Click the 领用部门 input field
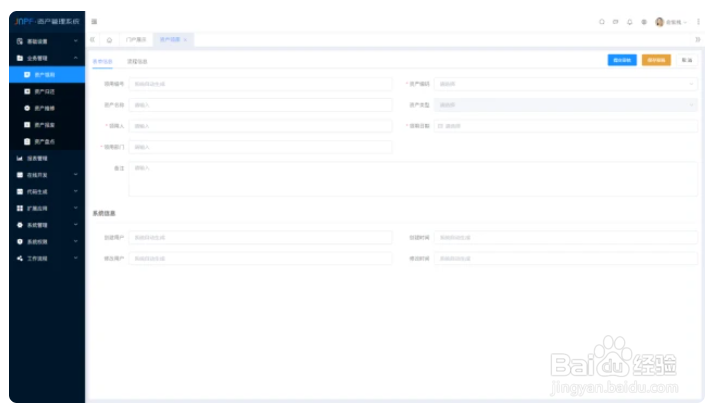The width and height of the screenshot is (718, 412). pos(261,147)
